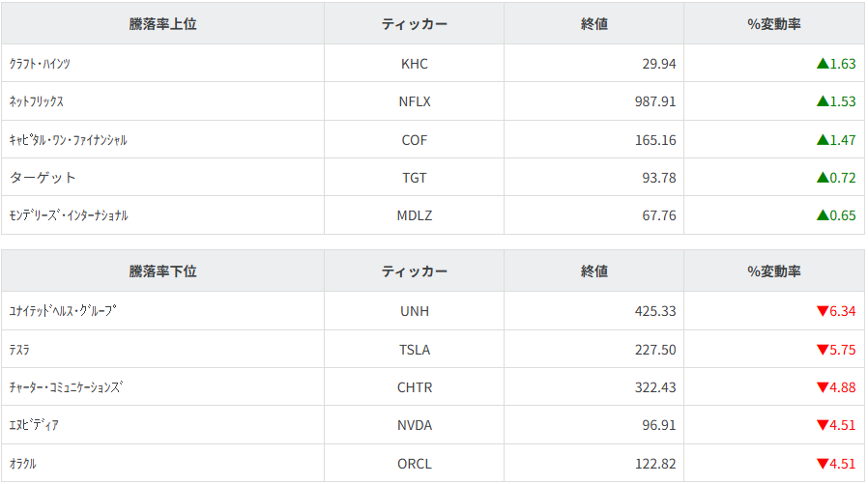Click the red down arrow beside 0.65's table counterpart 4.51 for NVDA
Viewport: 868px width, 484px height.
coord(823,426)
